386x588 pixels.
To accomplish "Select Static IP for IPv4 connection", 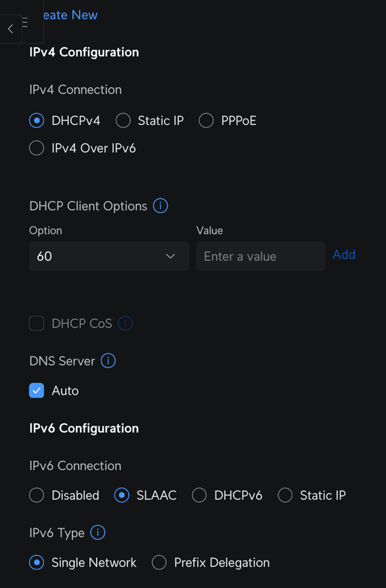I will [x=123, y=121].
